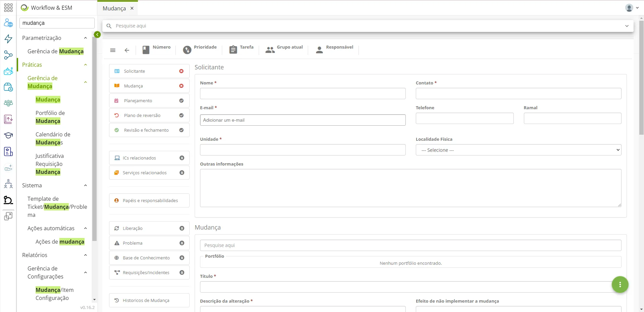Open the apps grid icon
The image size is (644, 312).
(x=8, y=8)
